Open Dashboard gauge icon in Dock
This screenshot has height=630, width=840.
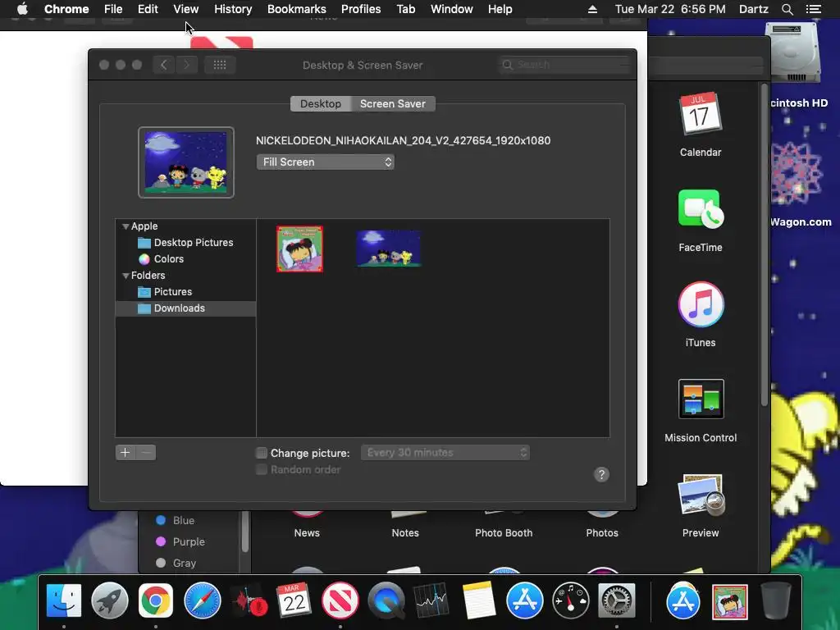[x=571, y=600]
